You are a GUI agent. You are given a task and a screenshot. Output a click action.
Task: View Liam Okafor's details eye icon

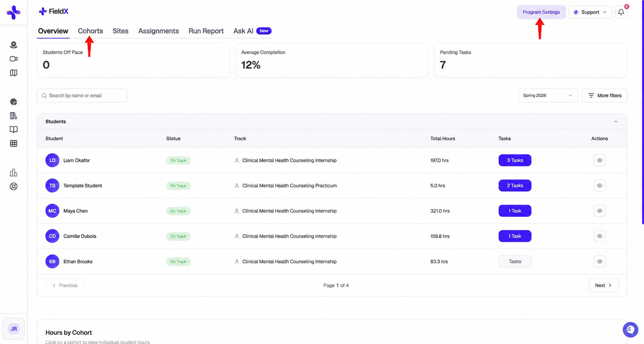point(599,160)
